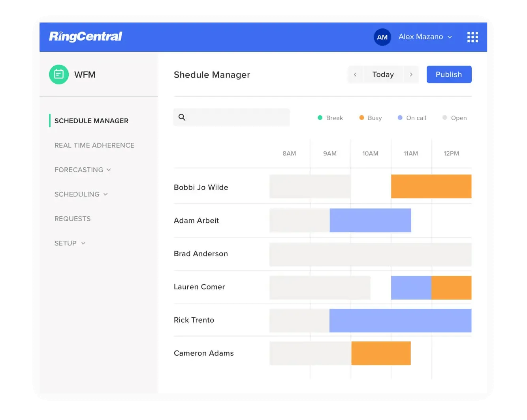Screen dimensions: 527x420
Task: Click the WFM calendar icon
Action: pyautogui.click(x=59, y=74)
